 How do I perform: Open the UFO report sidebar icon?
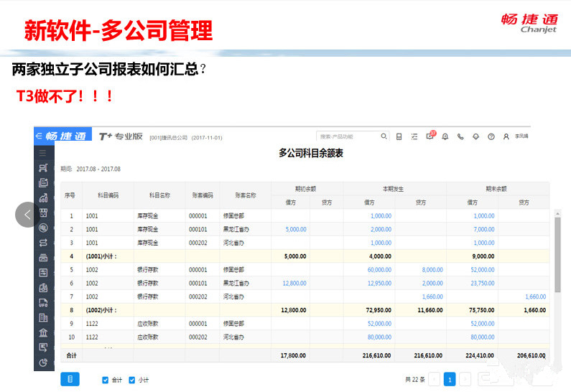(x=43, y=303)
